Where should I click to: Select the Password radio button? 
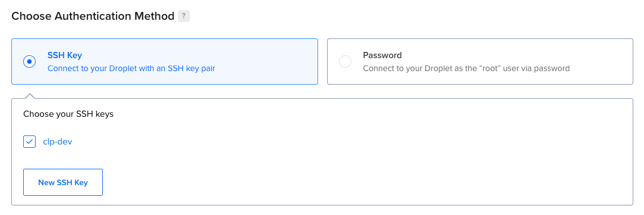coord(345,62)
